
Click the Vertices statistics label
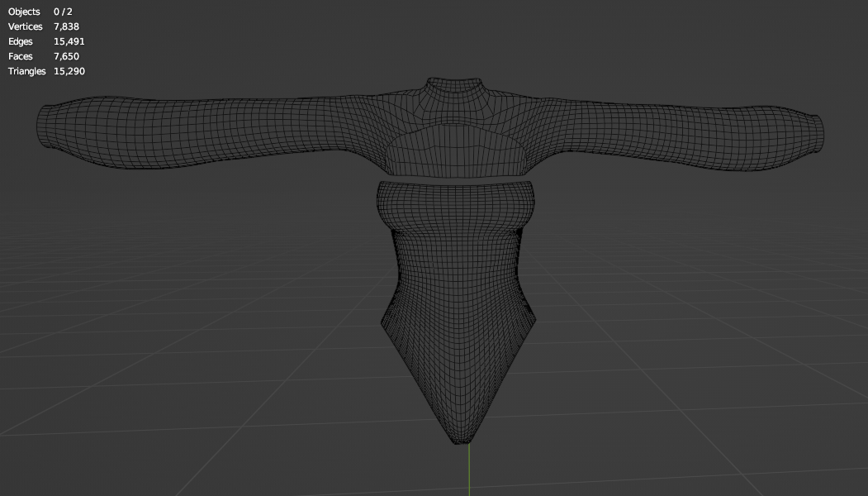tap(26, 26)
